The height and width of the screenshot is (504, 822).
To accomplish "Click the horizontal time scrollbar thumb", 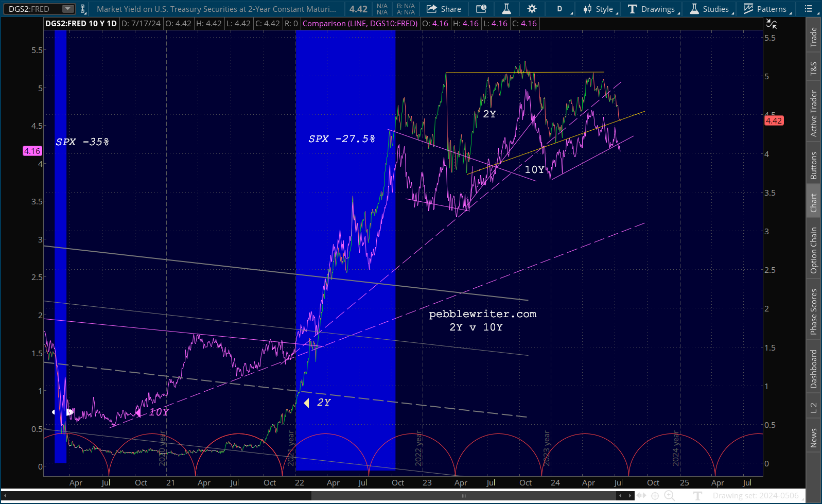I will pyautogui.click(x=464, y=496).
